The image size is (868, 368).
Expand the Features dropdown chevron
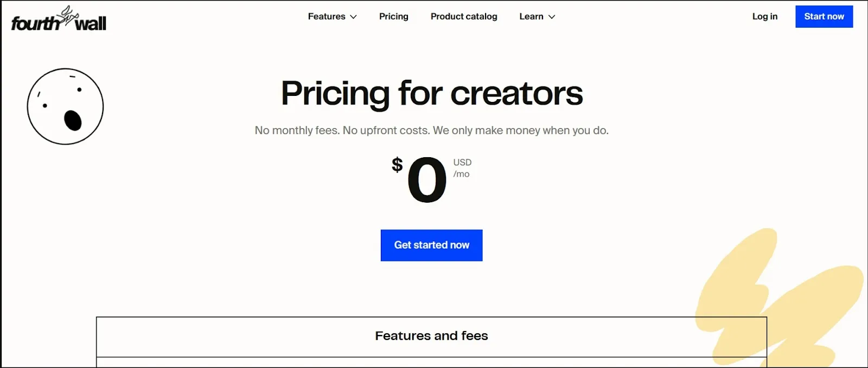[x=354, y=17]
